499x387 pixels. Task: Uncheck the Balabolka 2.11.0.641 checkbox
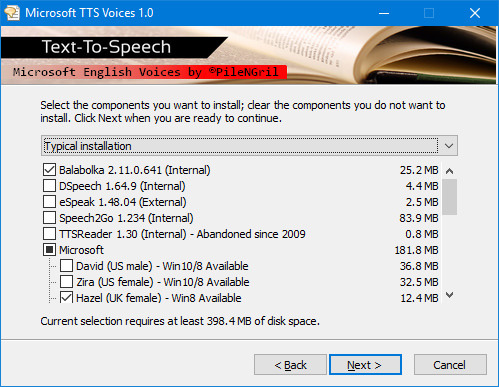point(49,170)
